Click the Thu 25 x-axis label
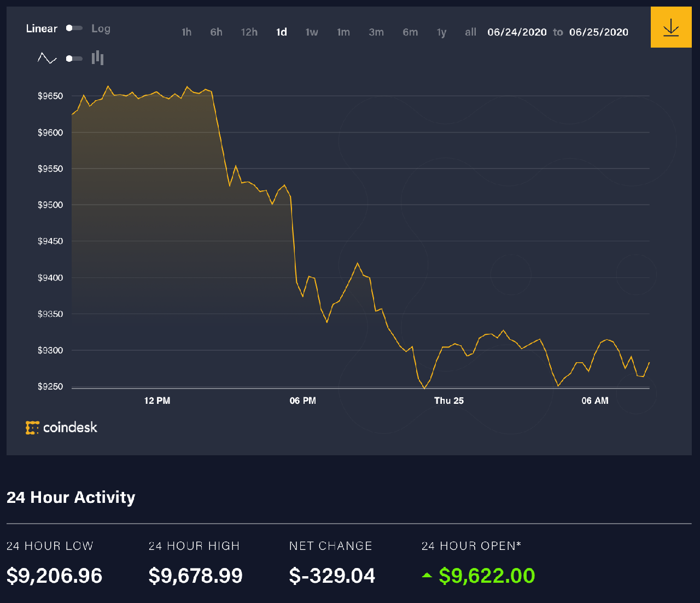 click(x=449, y=401)
